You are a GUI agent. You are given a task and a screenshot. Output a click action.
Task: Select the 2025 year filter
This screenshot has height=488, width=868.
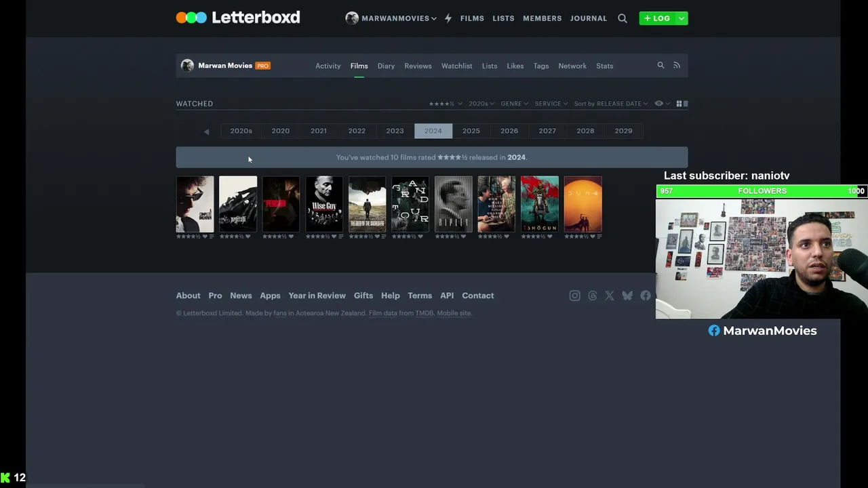tap(471, 131)
